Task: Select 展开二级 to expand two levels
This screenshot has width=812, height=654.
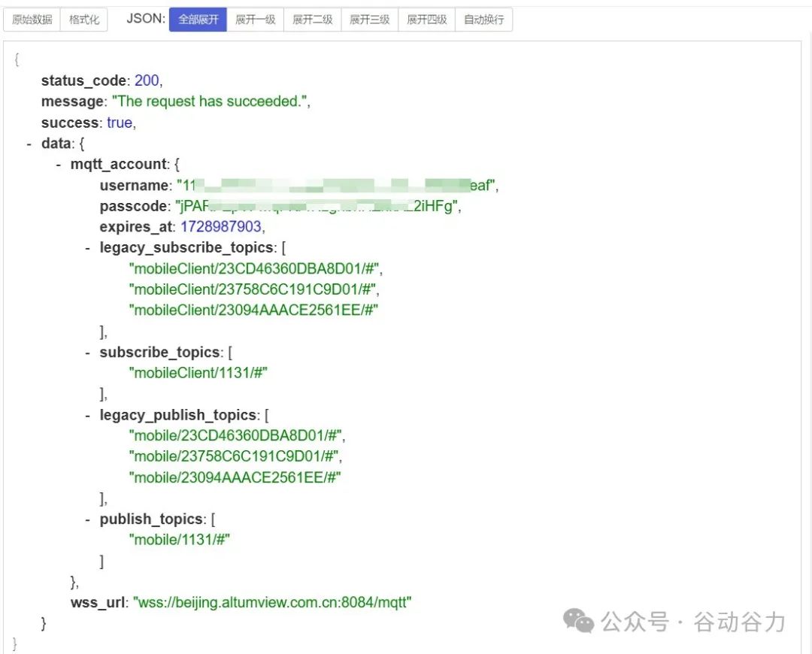Action: point(312,20)
